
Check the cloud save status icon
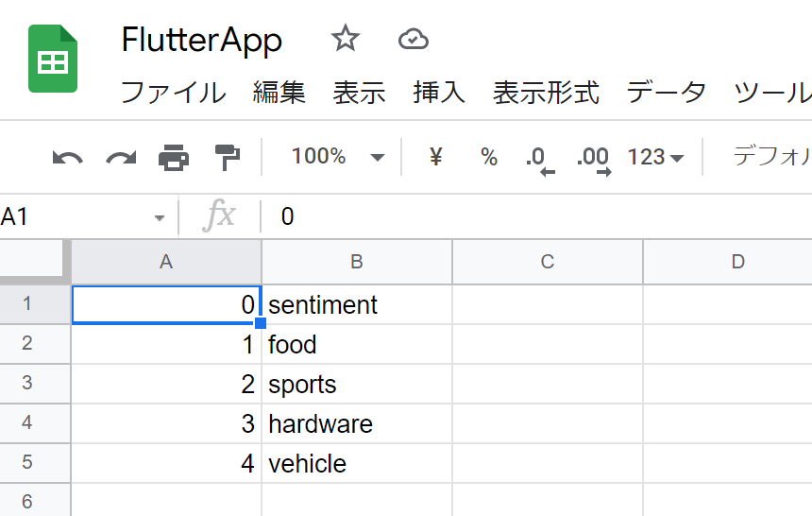click(x=414, y=39)
